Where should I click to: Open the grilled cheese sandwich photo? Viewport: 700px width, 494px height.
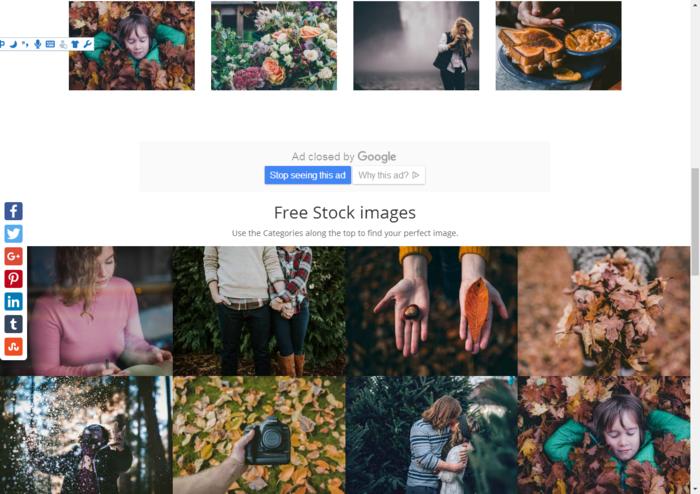[558, 46]
